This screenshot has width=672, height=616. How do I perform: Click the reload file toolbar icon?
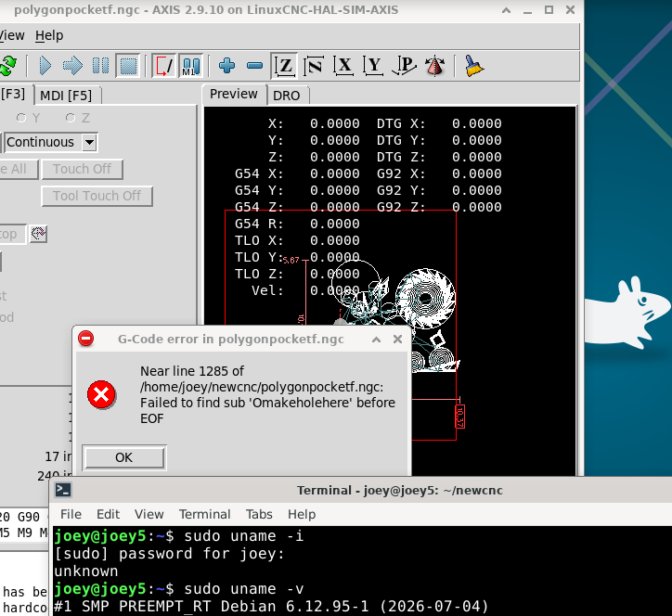7,66
